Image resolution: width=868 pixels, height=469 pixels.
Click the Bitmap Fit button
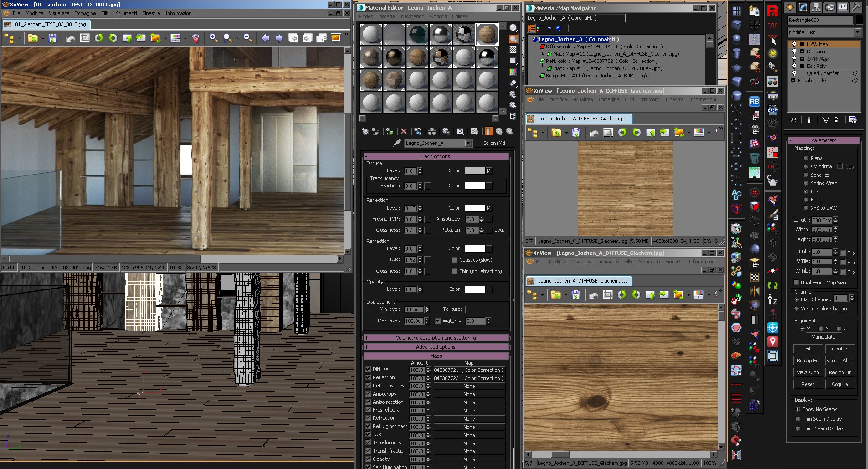[807, 361]
